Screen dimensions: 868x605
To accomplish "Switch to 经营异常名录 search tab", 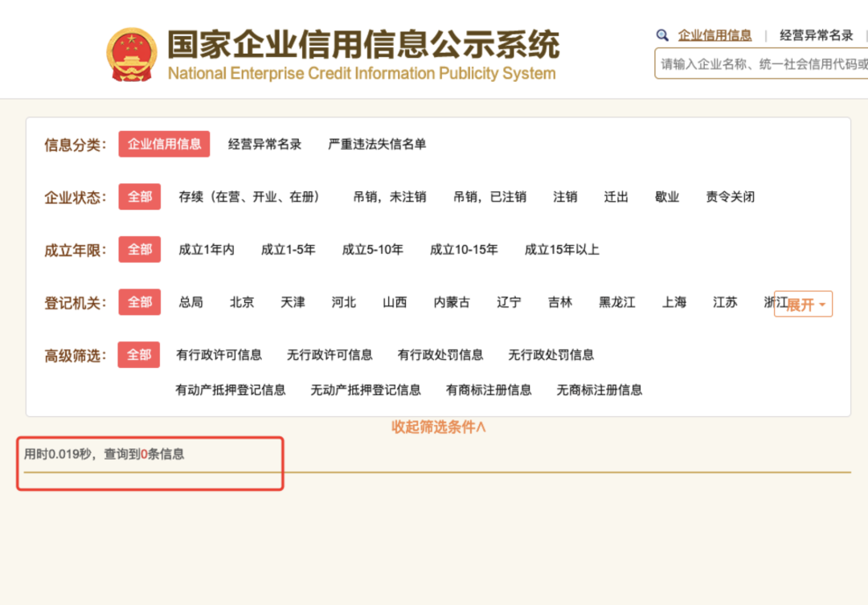I will [817, 35].
